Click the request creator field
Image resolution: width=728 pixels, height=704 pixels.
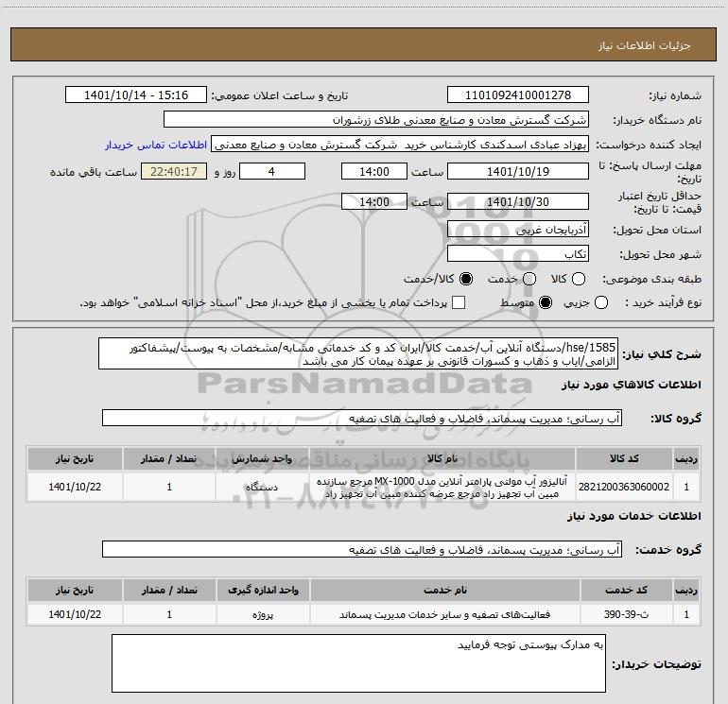click(x=400, y=145)
